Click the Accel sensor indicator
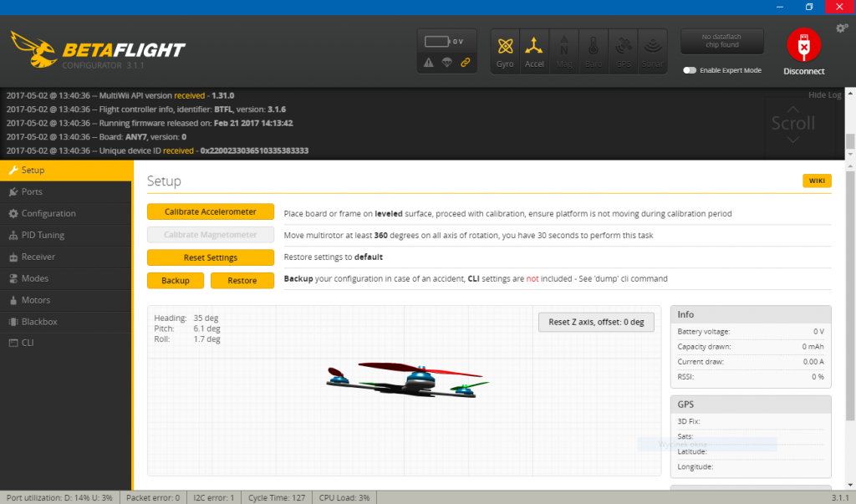This screenshot has height=504, width=856. (x=534, y=50)
